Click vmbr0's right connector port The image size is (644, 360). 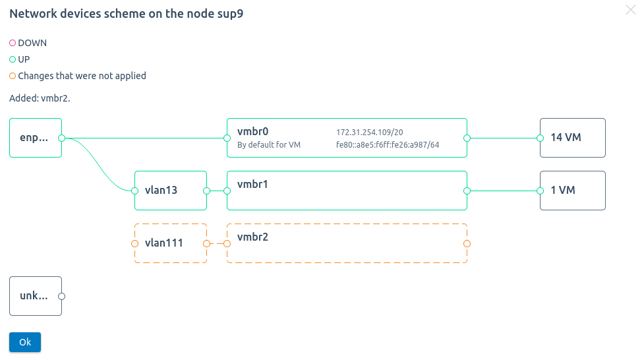point(467,138)
